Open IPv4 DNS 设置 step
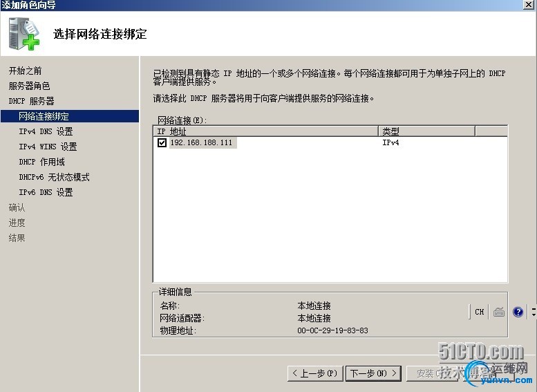The width and height of the screenshot is (537, 392). pyautogui.click(x=46, y=131)
